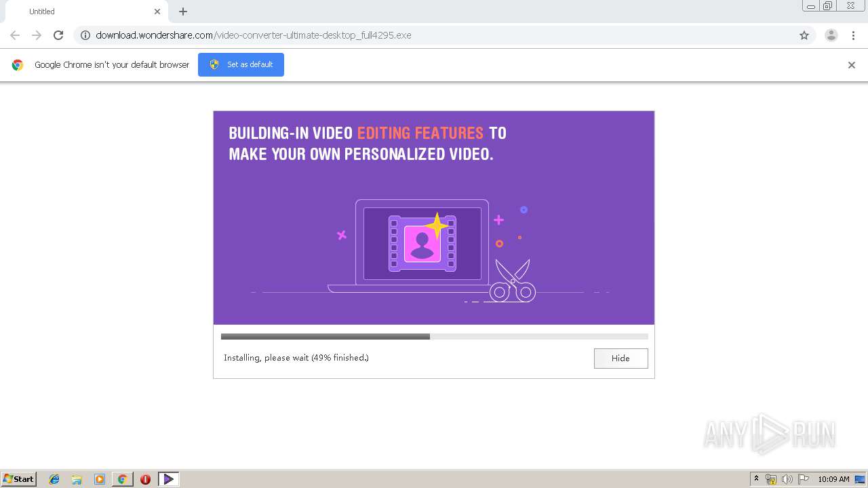Go back to the previous page
The height and width of the screenshot is (488, 868).
(15, 35)
